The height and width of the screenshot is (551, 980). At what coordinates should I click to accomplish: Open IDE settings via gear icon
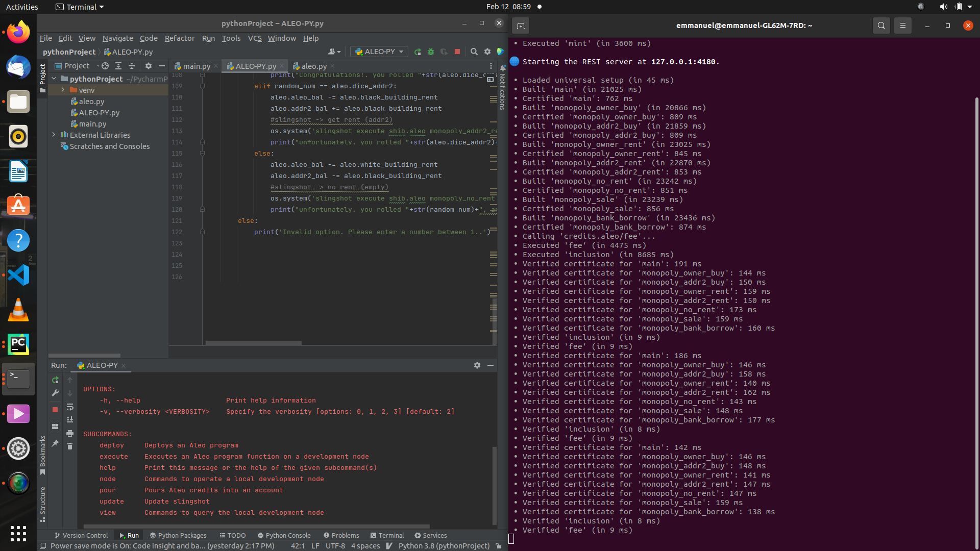coord(487,52)
